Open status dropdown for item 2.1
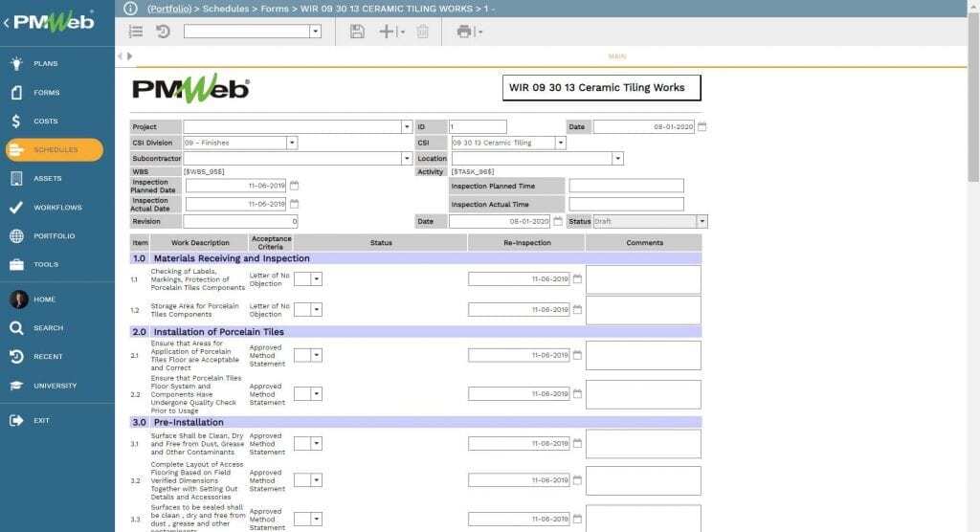The width and height of the screenshot is (980, 532). (316, 356)
